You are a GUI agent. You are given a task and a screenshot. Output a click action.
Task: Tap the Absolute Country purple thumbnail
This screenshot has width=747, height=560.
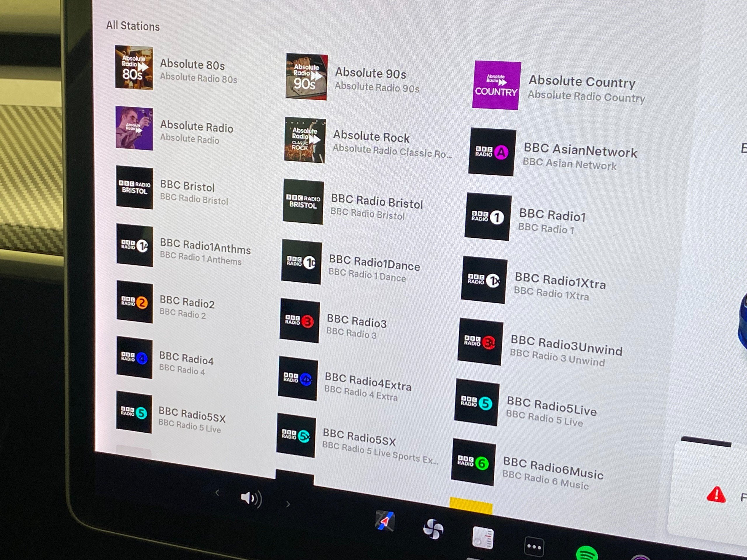coord(496,85)
